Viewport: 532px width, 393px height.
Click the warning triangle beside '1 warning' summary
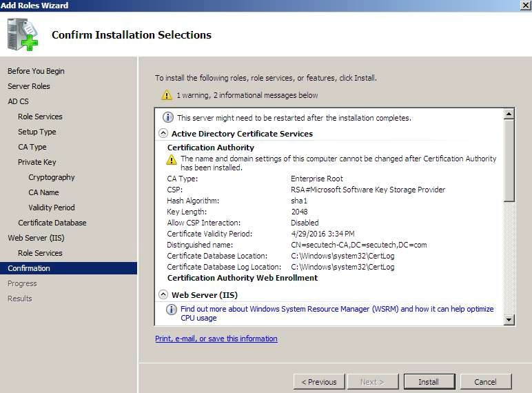[x=167, y=95]
